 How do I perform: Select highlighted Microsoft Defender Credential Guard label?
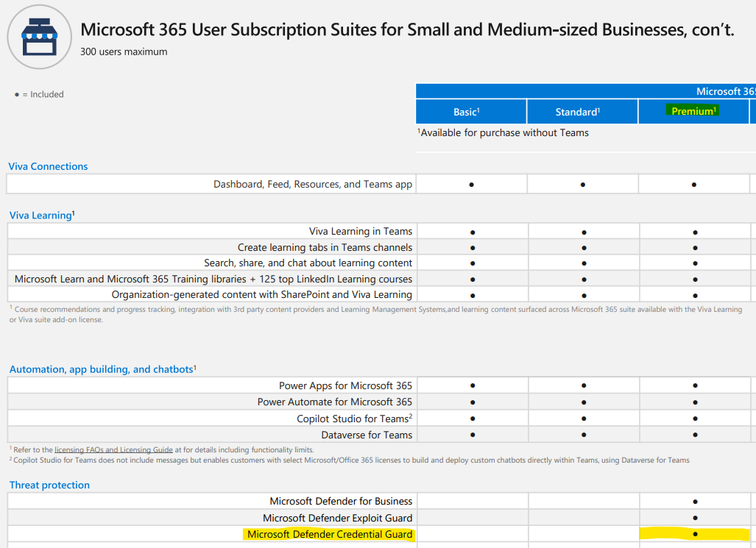click(x=330, y=534)
